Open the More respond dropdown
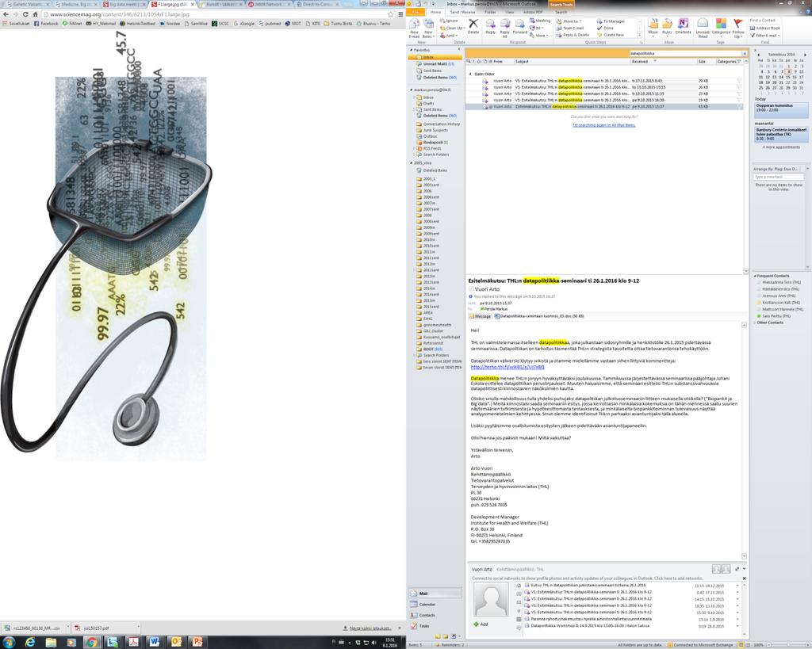The height and width of the screenshot is (649, 812). coord(538,35)
